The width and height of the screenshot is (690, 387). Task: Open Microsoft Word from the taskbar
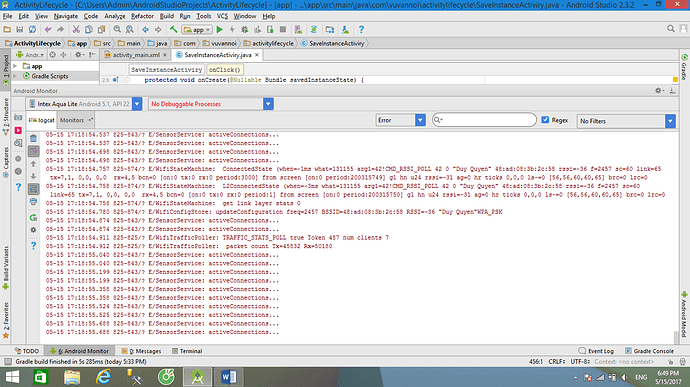(x=228, y=377)
